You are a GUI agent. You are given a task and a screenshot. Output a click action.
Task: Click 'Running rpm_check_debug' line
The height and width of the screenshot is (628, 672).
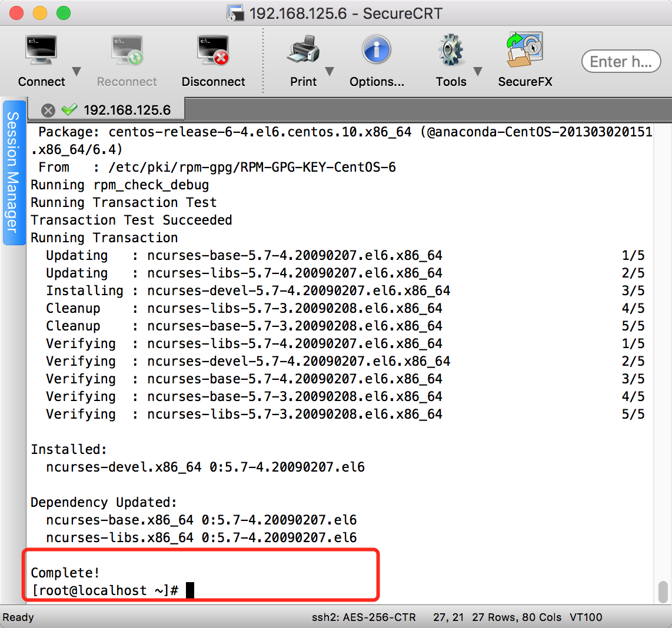pos(119,185)
